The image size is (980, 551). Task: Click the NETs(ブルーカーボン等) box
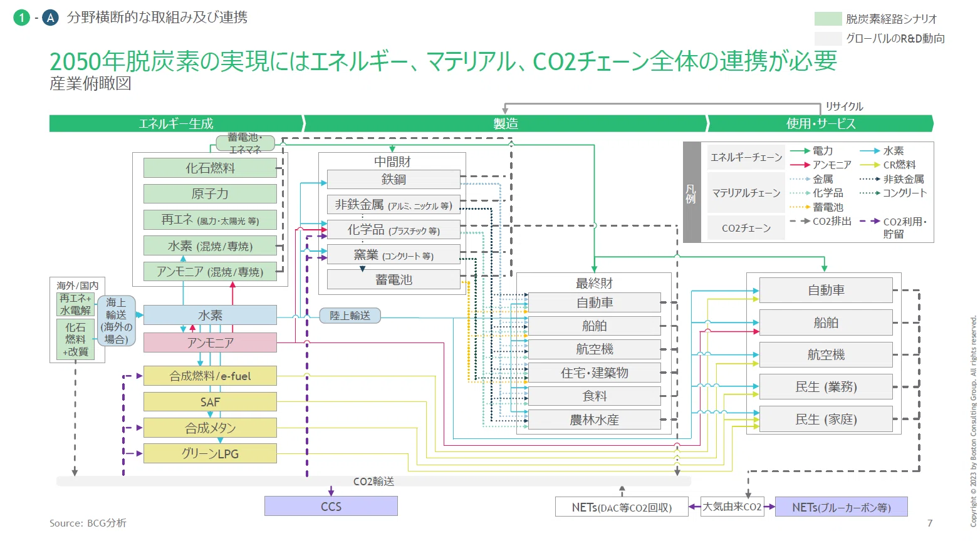(x=842, y=507)
